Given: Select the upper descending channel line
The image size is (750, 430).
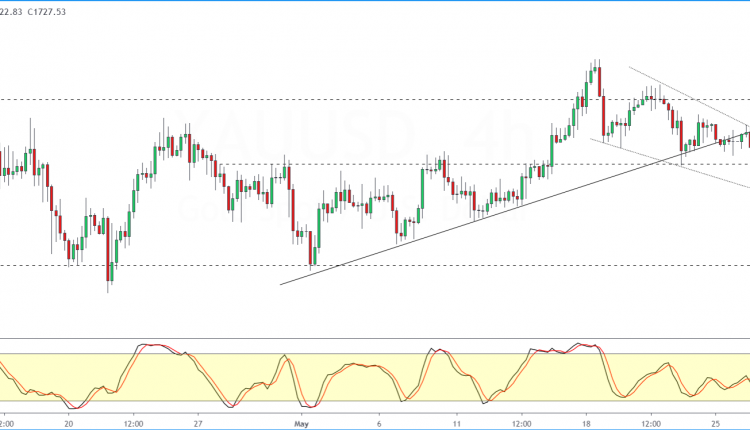Looking at the screenshot, I should coord(689,96).
